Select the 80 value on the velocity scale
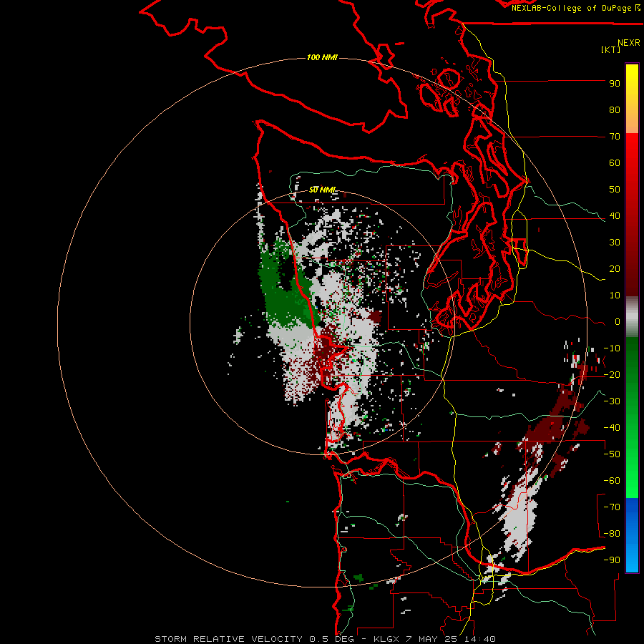This screenshot has width=644, height=644. coord(615,110)
